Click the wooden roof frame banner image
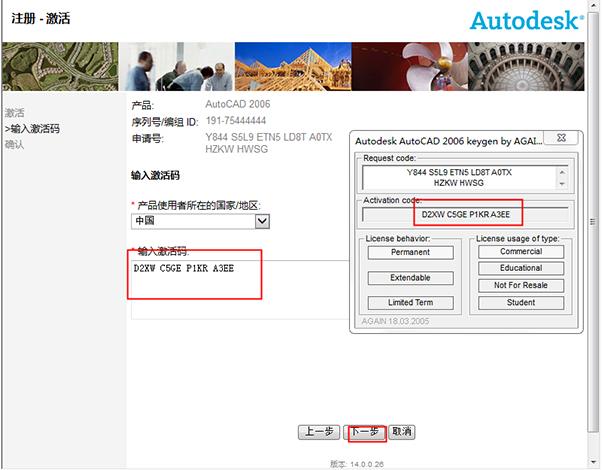Viewport: 602px width, 470px height. (x=293, y=66)
